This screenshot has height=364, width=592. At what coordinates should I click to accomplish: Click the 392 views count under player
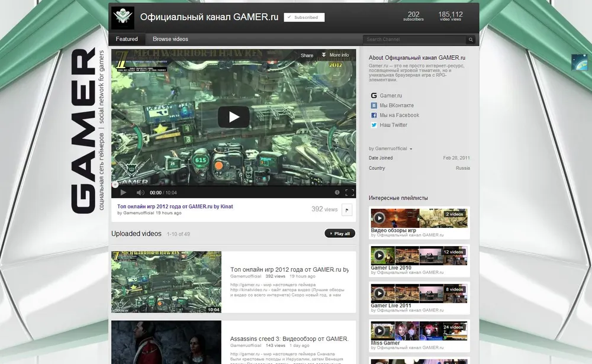point(324,209)
